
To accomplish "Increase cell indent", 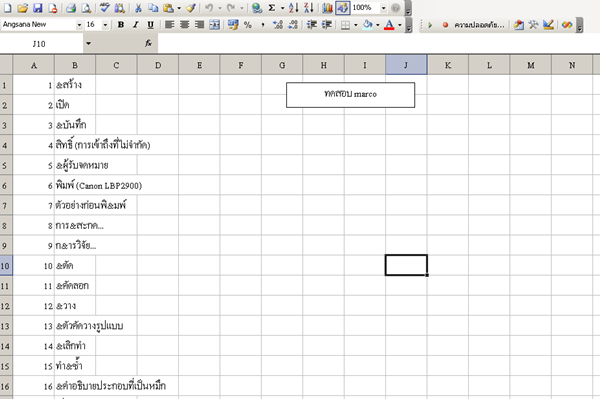I will [327, 25].
